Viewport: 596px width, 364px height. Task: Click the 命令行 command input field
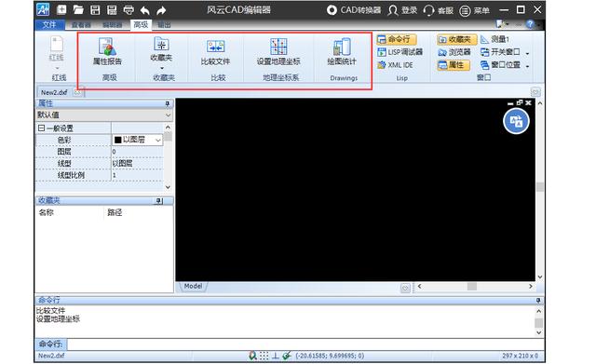point(305,344)
